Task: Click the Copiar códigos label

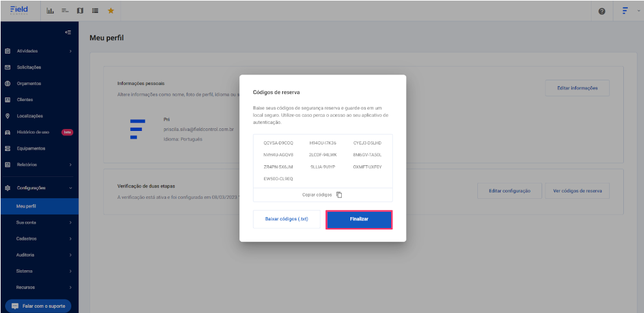Action: (x=316, y=195)
